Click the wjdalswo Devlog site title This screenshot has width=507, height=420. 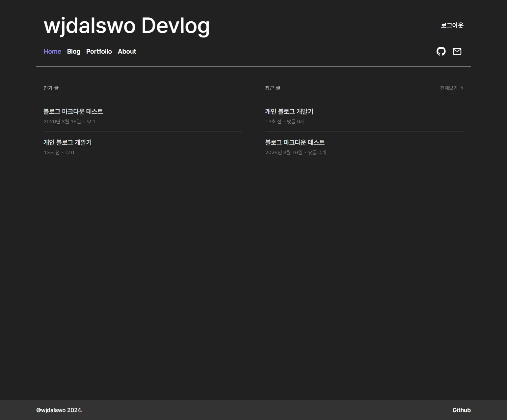pyautogui.click(x=126, y=25)
